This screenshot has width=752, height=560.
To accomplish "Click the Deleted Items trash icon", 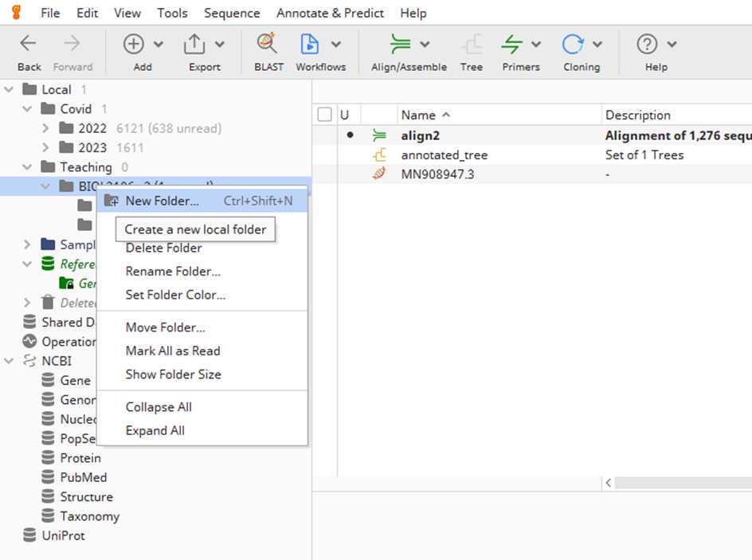I will click(x=48, y=302).
